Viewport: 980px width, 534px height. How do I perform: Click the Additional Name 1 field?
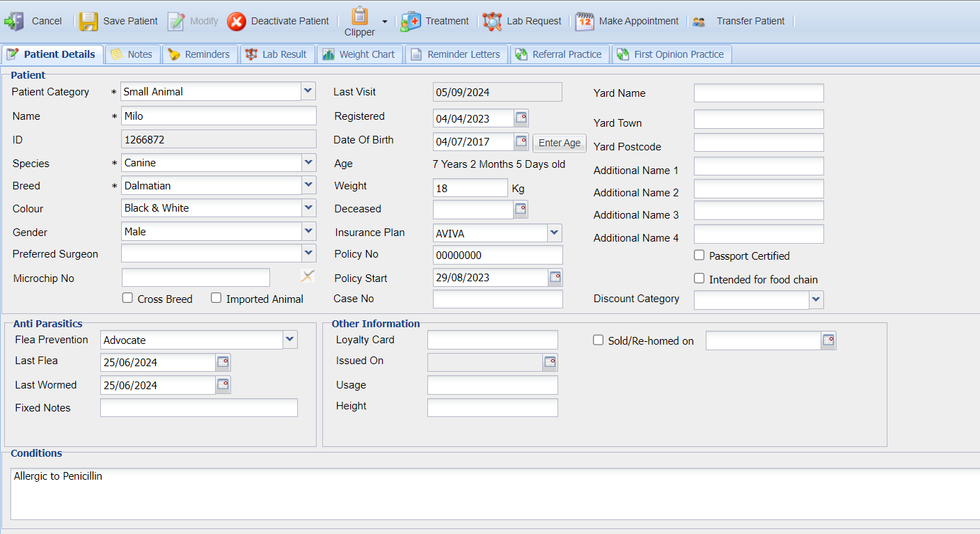click(759, 166)
